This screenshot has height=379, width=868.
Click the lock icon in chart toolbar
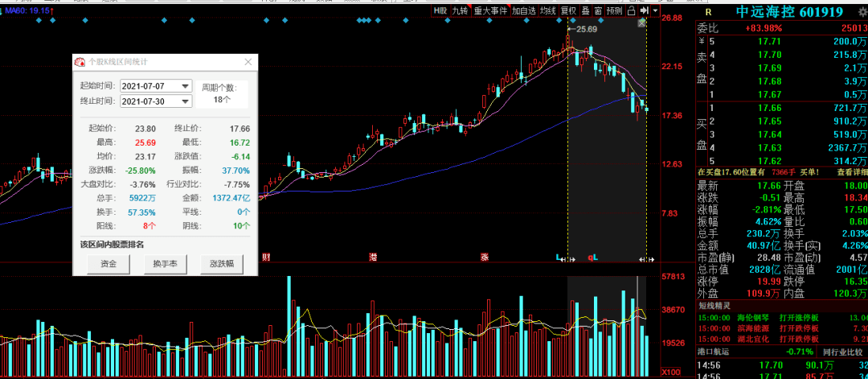(x=631, y=10)
